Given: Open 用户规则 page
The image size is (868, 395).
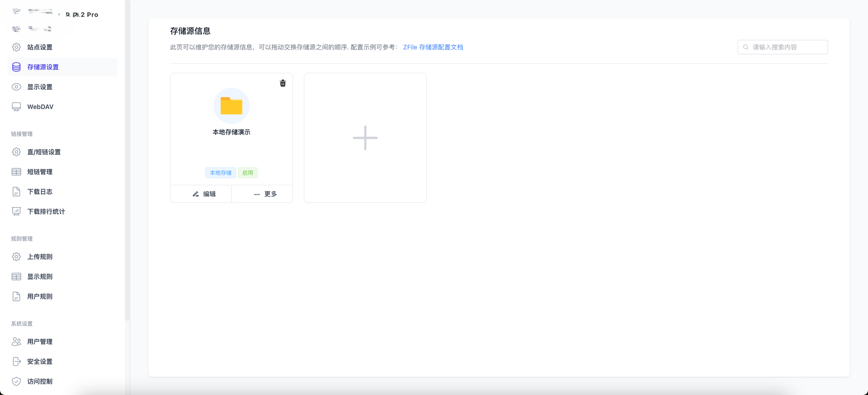Looking at the screenshot, I should 62,296.
